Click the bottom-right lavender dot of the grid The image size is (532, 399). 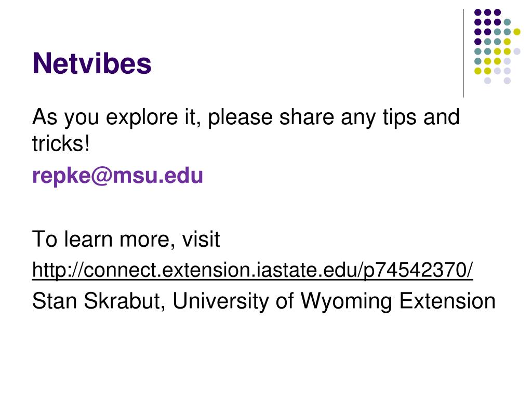pos(507,81)
